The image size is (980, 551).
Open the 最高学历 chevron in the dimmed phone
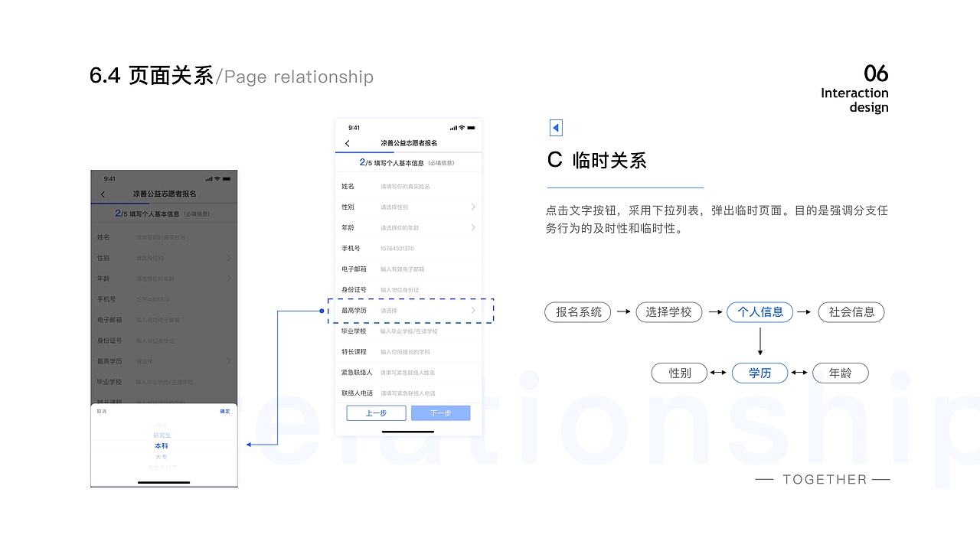[x=229, y=361]
